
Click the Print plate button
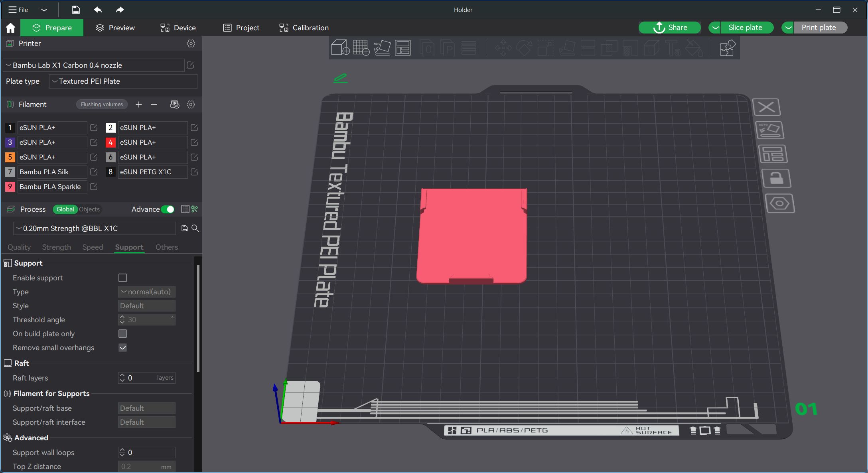821,28
